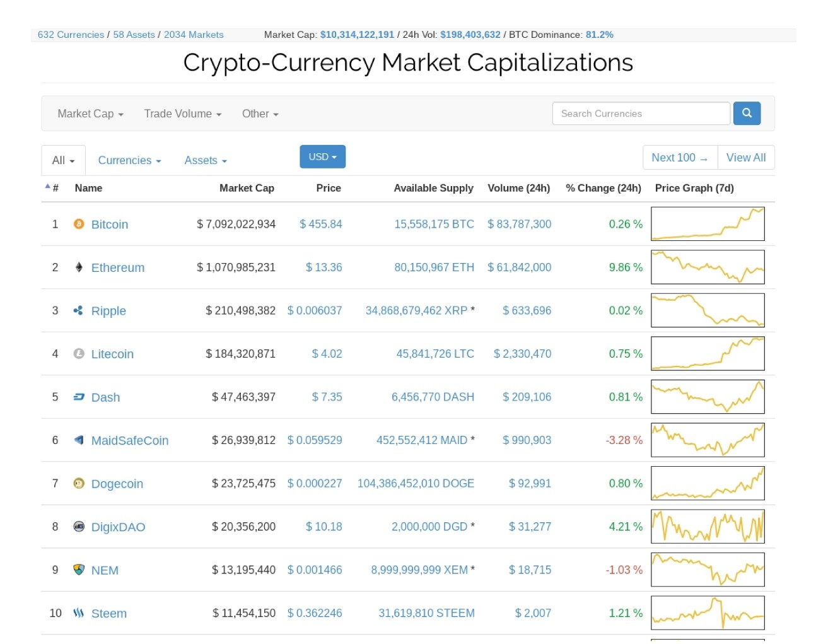Viewport: 816px width, 644px height.
Task: Click the Dogecoin logo icon
Action: (79, 483)
